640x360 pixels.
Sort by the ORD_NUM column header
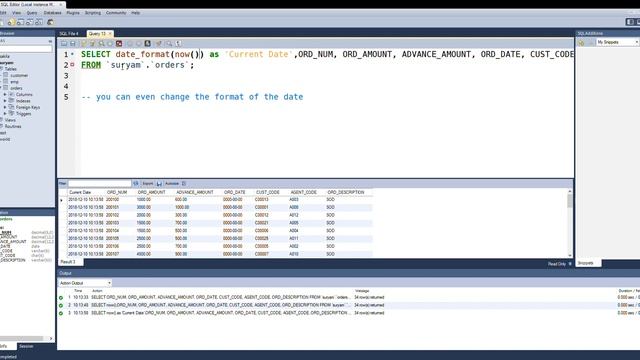coord(117,192)
